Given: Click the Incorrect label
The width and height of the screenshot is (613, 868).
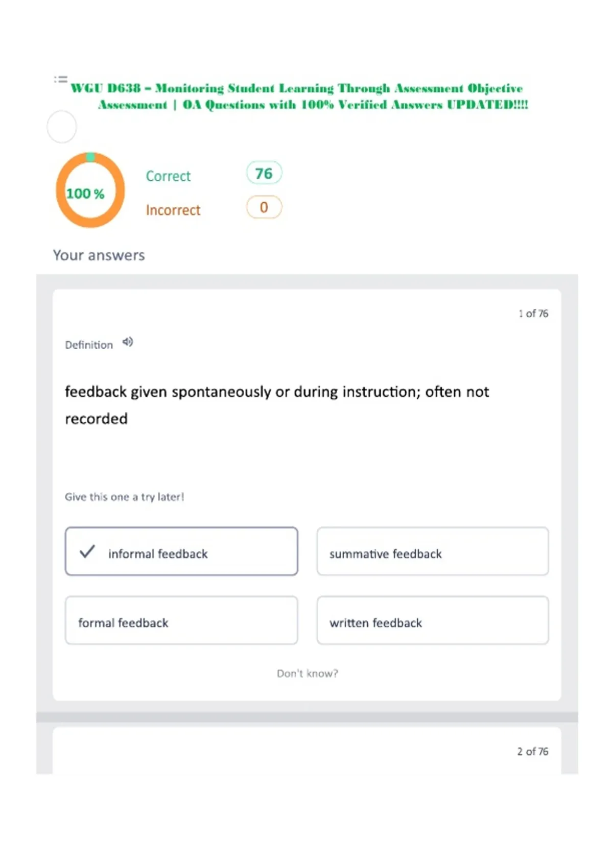Looking at the screenshot, I should pos(173,210).
